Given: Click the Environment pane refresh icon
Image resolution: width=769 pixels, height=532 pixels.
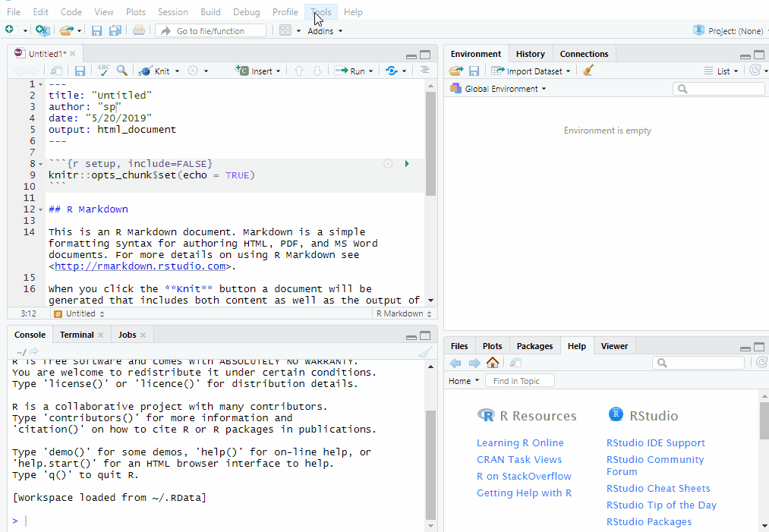Looking at the screenshot, I should point(755,71).
